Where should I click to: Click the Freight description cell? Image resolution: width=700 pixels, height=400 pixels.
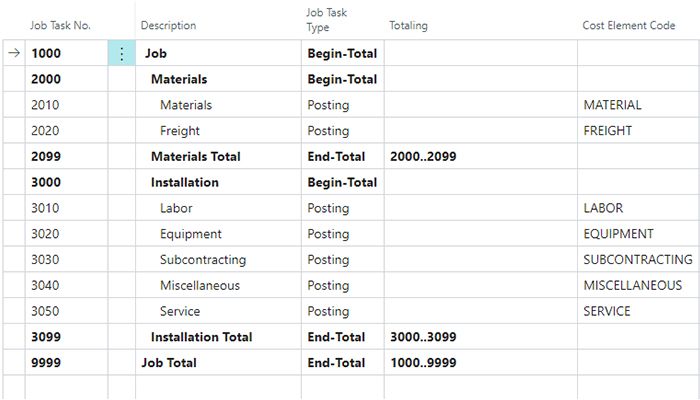(180, 131)
